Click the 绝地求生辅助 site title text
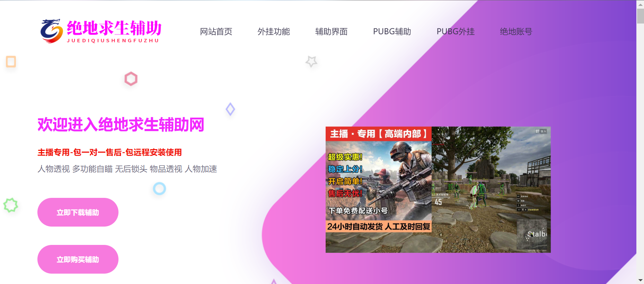 114,28
